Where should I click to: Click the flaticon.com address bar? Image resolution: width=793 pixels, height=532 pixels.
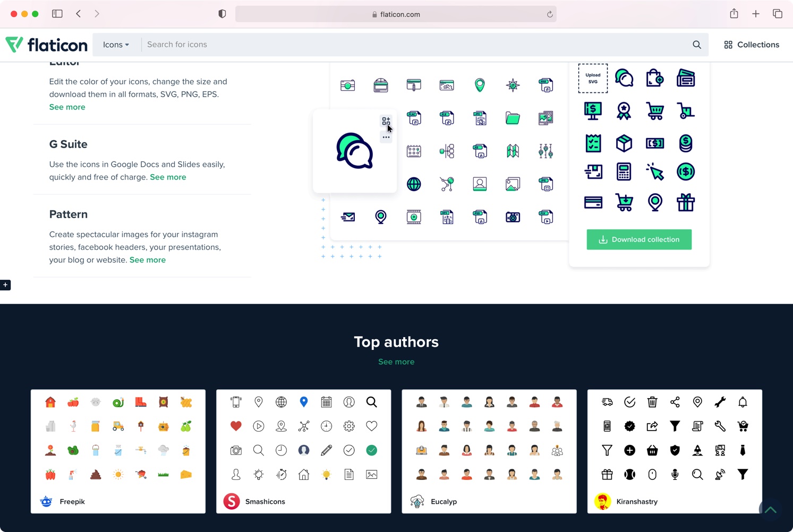tap(396, 14)
